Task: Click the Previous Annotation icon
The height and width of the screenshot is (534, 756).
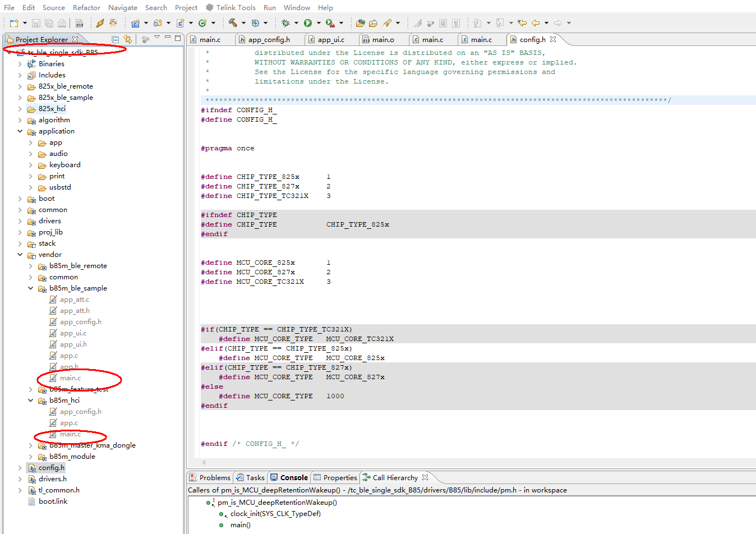Action: coord(500,23)
